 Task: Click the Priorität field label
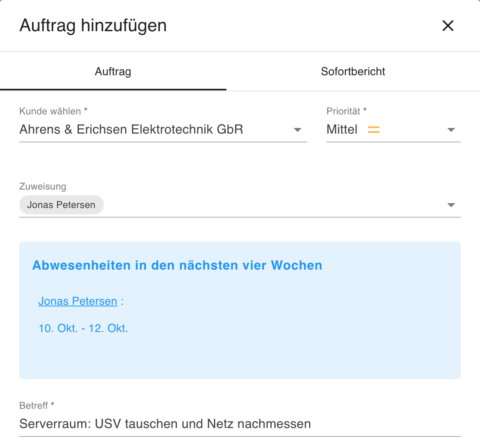[346, 111]
